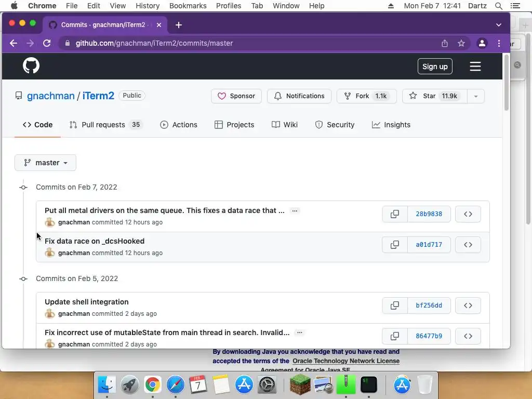This screenshot has height=399, width=532.
Task: Open the GitHub logo home page
Action: [x=31, y=65]
